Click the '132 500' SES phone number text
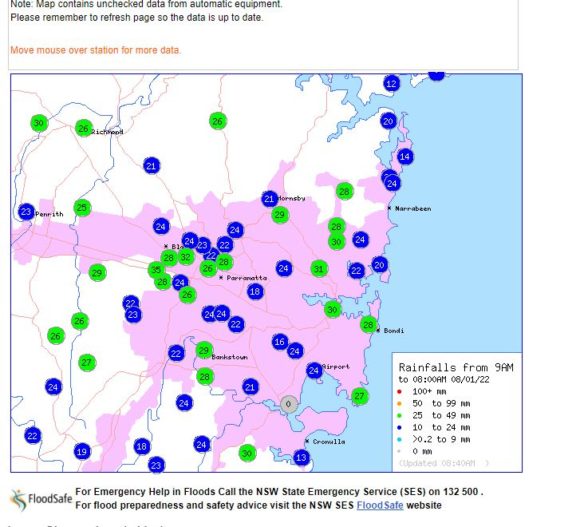The height and width of the screenshot is (527, 580). (461, 492)
